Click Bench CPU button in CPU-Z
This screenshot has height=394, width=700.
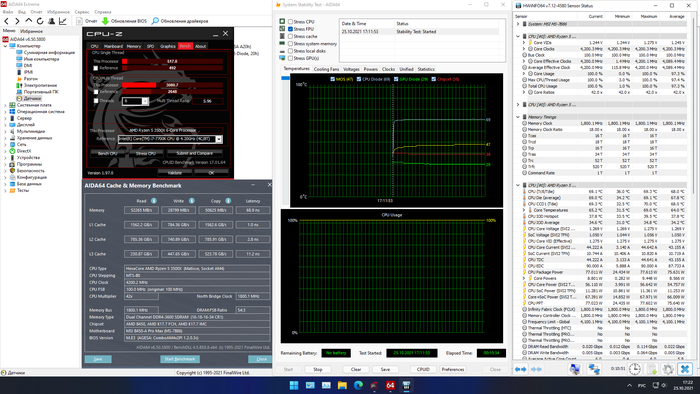click(x=108, y=153)
